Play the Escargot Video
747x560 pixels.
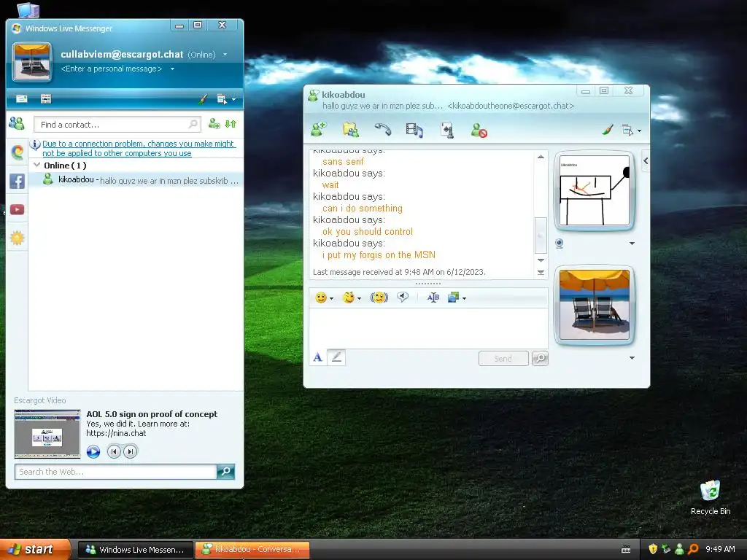point(93,451)
